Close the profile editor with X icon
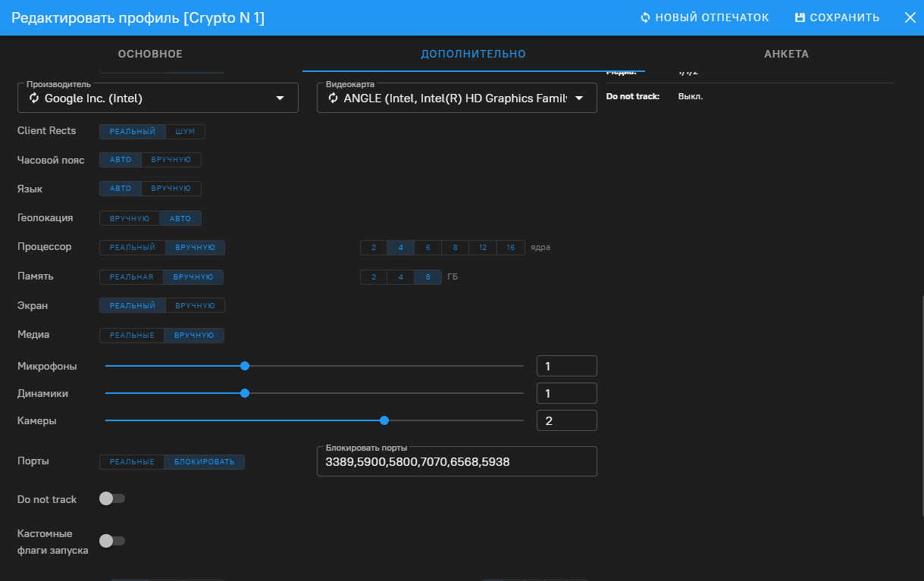924x581 pixels. (910, 17)
